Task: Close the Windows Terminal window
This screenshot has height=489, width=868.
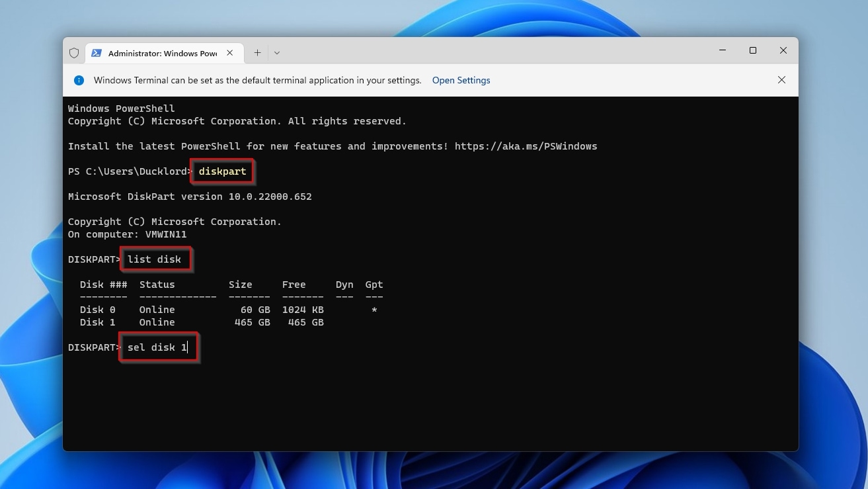Action: point(783,50)
